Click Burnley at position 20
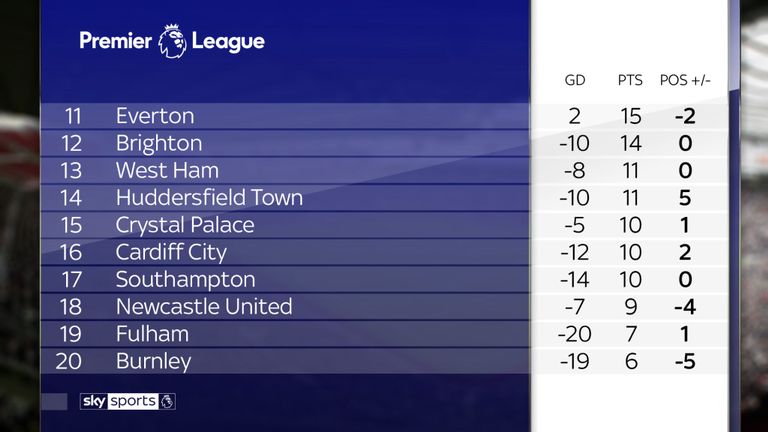Viewport: 768px width, 432px height. pyautogui.click(x=153, y=360)
